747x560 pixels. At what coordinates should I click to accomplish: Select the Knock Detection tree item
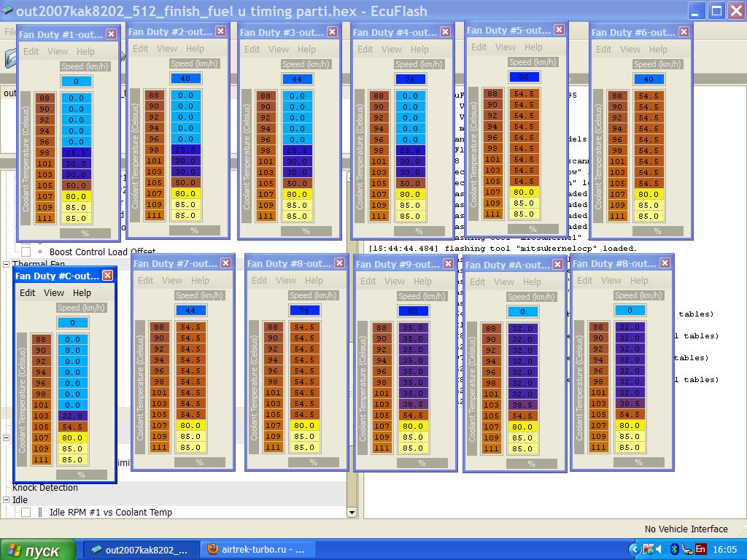point(44,487)
